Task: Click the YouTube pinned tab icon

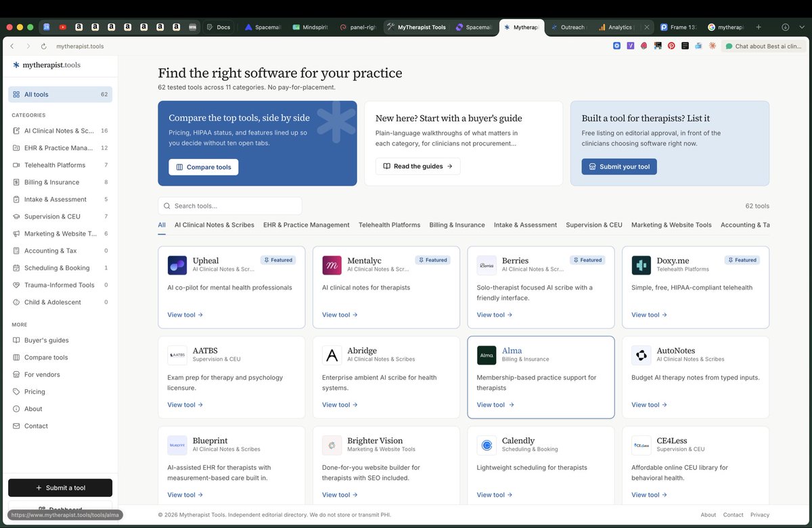Action: [63, 27]
